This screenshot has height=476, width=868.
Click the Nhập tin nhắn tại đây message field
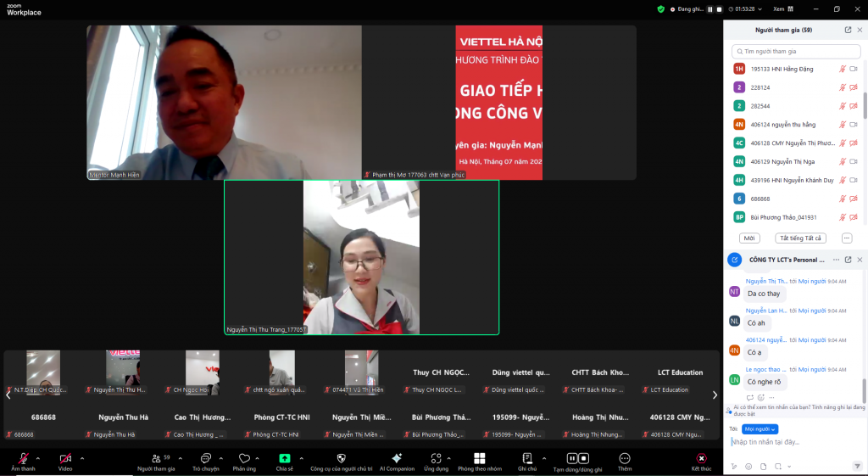coord(795,442)
